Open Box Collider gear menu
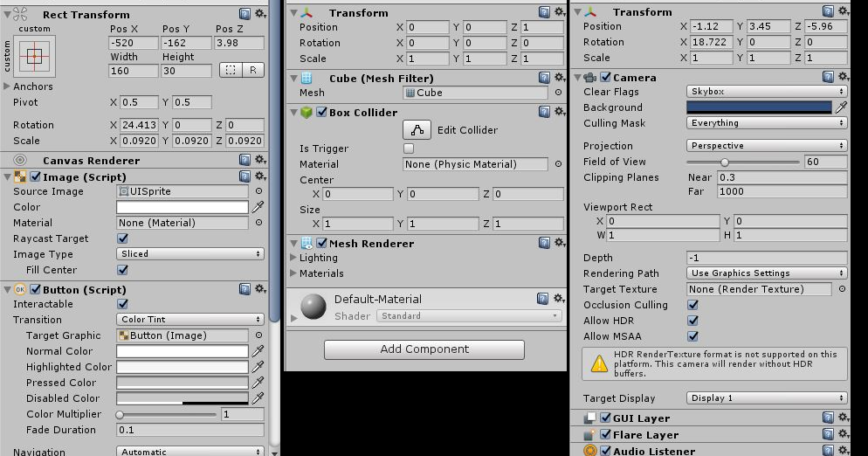 560,111
